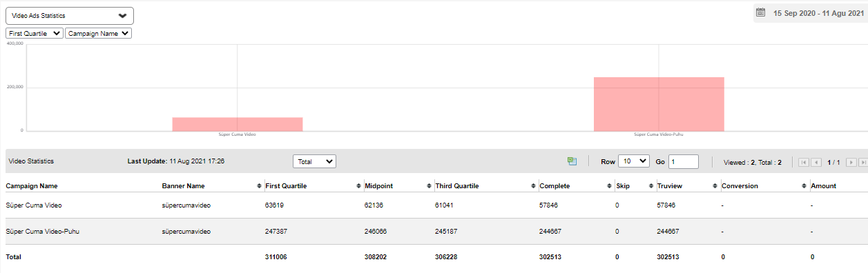Sort by the First Quartile column arrows
Screen dimensions: 868x273
click(x=358, y=186)
